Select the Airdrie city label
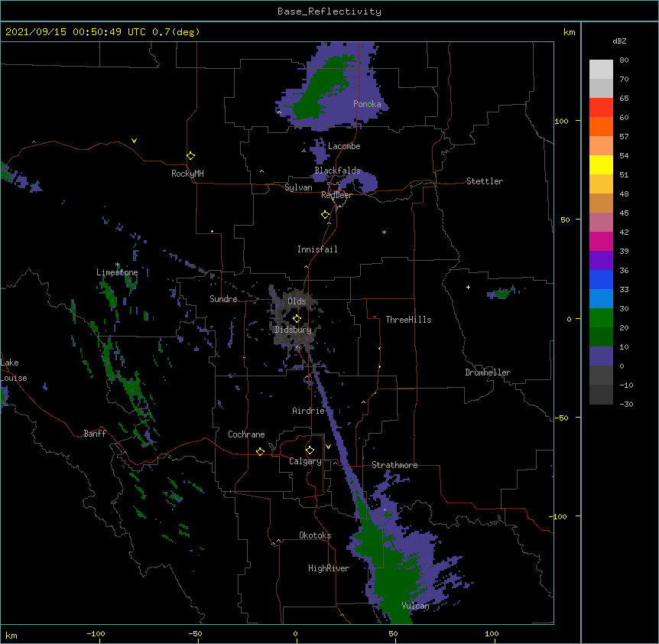Screen dimensions: 659x644 click(308, 411)
